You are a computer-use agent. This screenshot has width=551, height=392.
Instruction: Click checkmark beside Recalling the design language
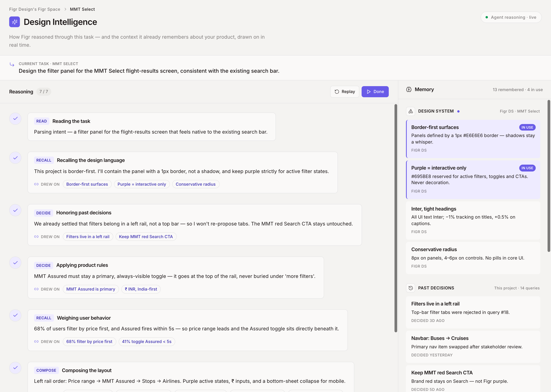[x=15, y=158]
